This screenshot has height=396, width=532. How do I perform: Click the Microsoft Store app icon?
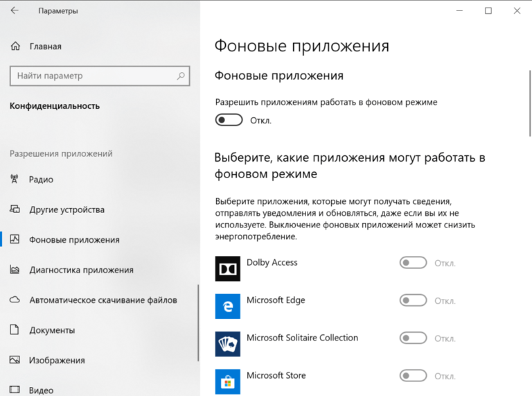pyautogui.click(x=227, y=381)
